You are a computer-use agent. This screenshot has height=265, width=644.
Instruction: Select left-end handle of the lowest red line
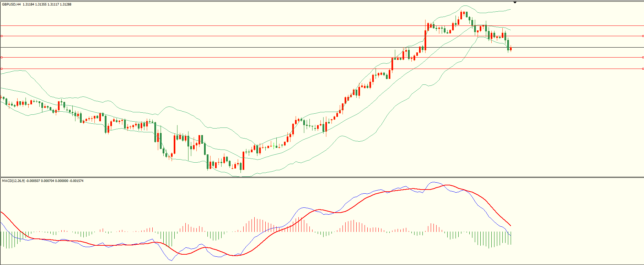click(1, 69)
